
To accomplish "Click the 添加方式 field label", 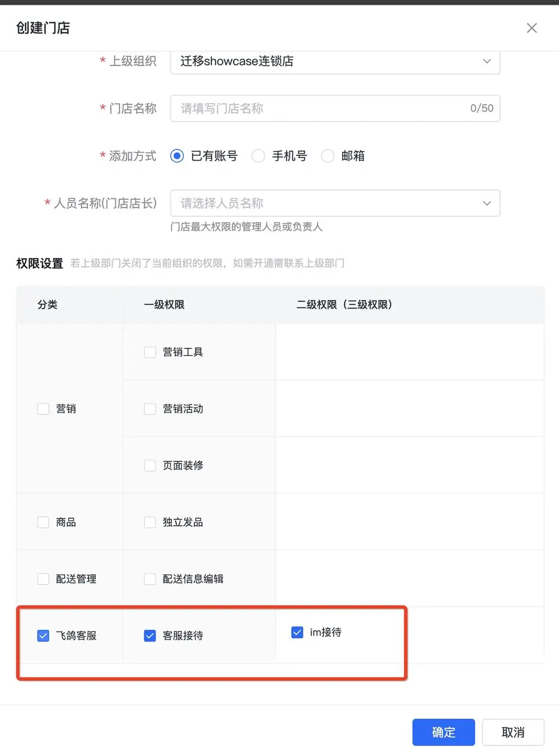I will pos(133,156).
